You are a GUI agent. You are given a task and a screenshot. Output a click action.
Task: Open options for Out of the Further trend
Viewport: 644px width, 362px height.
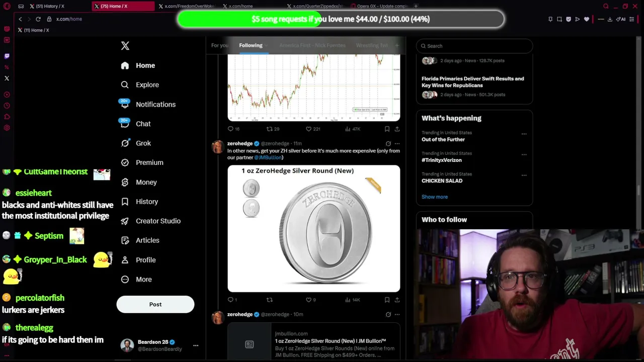(524, 134)
